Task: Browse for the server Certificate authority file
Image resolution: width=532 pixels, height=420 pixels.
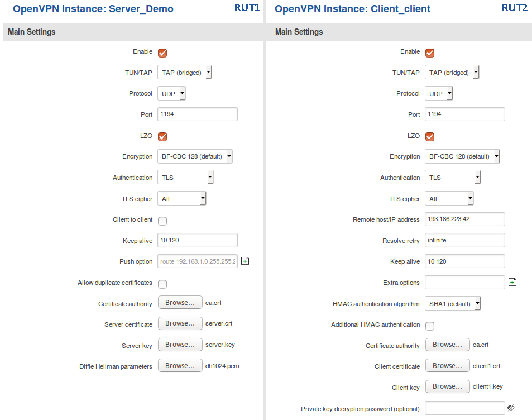Action: [x=180, y=303]
